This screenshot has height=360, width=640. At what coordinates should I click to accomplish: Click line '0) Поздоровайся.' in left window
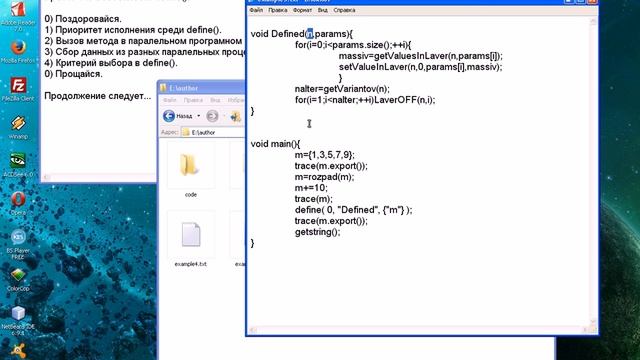[83, 19]
